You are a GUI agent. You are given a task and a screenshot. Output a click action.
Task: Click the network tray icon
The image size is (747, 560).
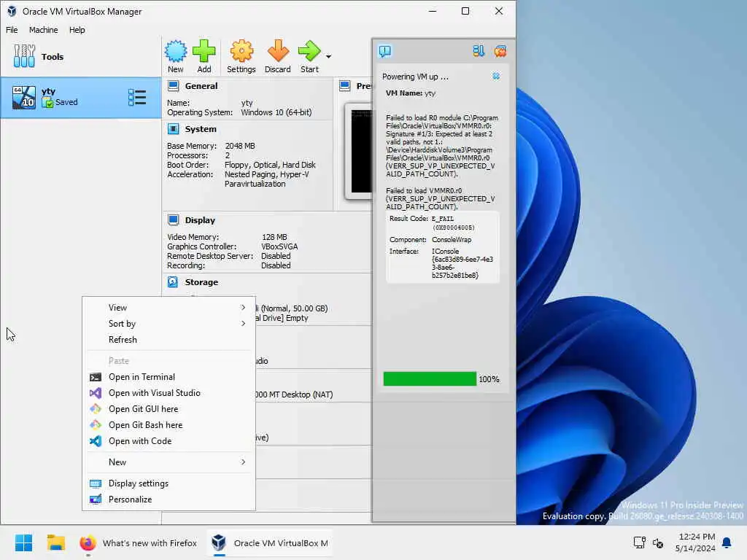pyautogui.click(x=639, y=542)
